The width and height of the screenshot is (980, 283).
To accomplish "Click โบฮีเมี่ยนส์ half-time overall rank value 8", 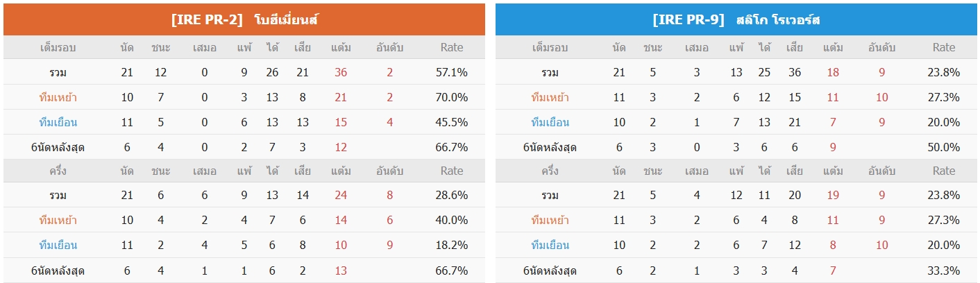I will (389, 196).
